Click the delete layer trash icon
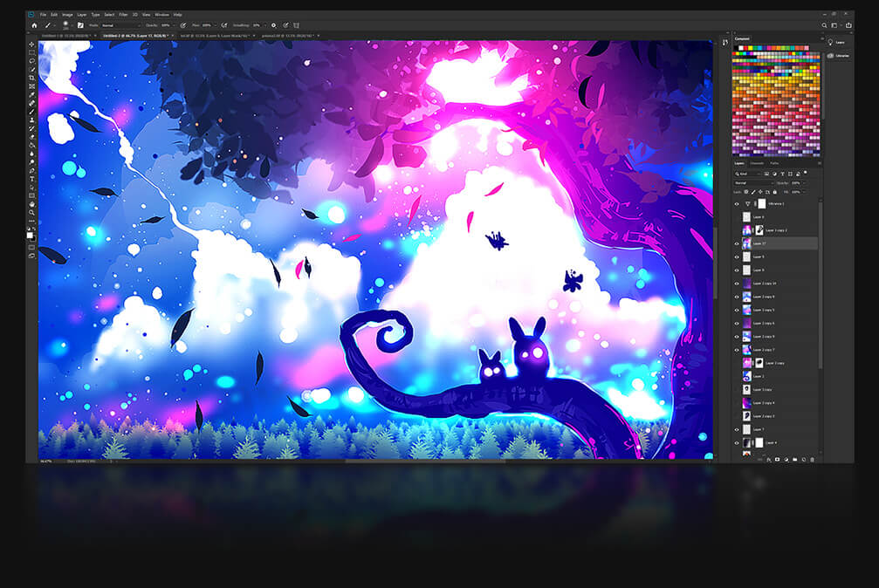This screenshot has height=588, width=879. point(812,459)
